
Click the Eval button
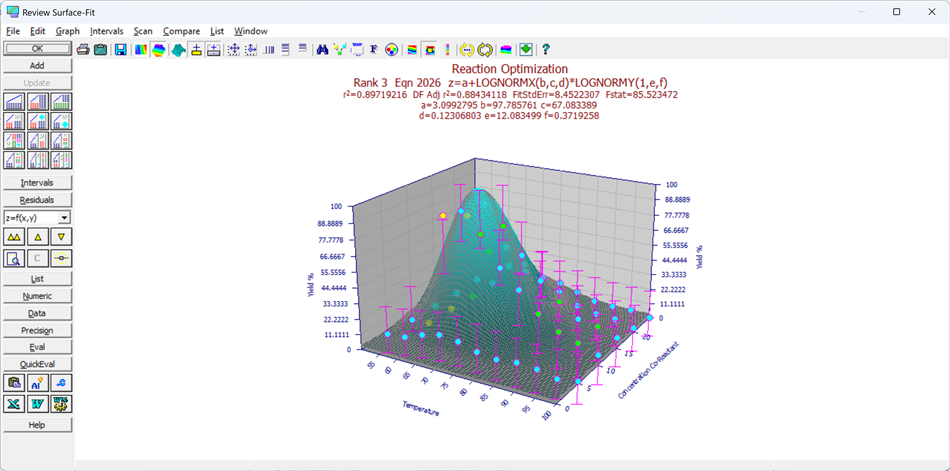37,347
